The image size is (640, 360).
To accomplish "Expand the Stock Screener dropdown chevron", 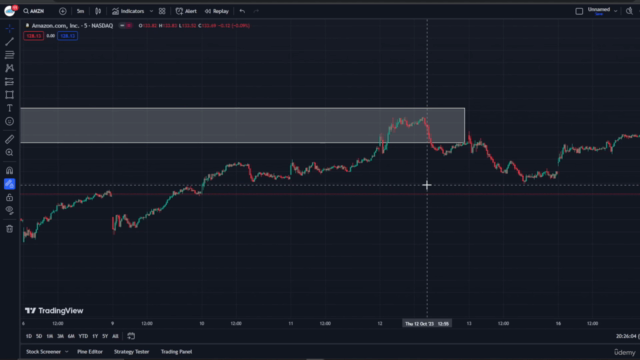I will [67, 352].
